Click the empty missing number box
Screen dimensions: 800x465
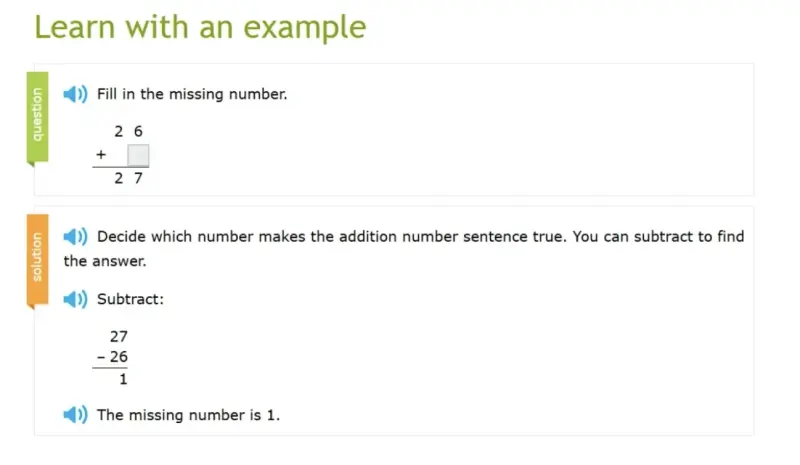click(138, 156)
